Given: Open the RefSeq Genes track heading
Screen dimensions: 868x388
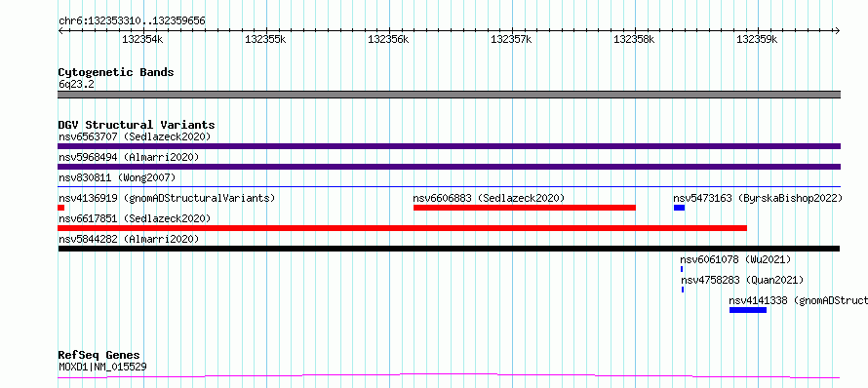Looking at the screenshot, I should click(x=99, y=355).
